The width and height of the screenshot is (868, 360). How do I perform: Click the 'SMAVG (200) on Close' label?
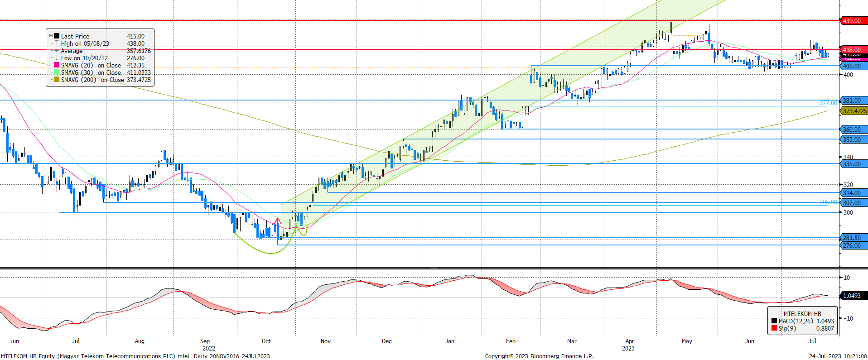(x=92, y=80)
